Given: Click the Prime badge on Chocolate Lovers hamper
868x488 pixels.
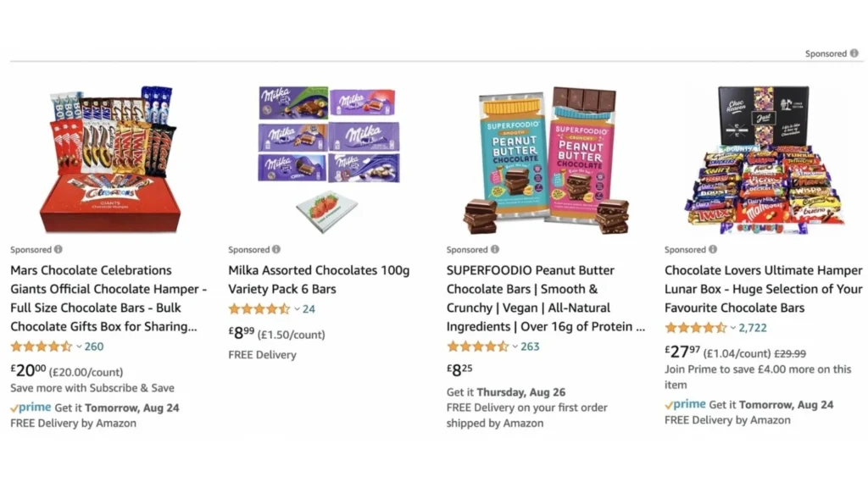Looking at the screenshot, I should point(685,404).
